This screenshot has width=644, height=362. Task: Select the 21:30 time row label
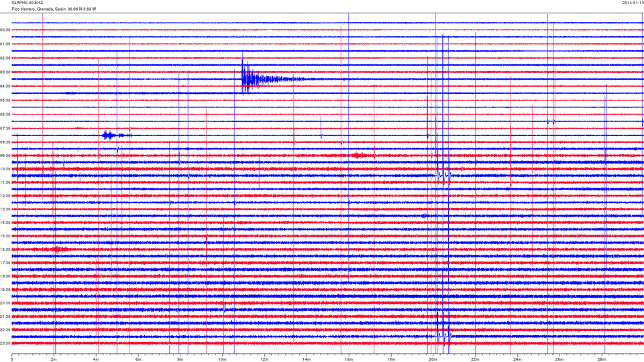pyautogui.click(x=5, y=316)
